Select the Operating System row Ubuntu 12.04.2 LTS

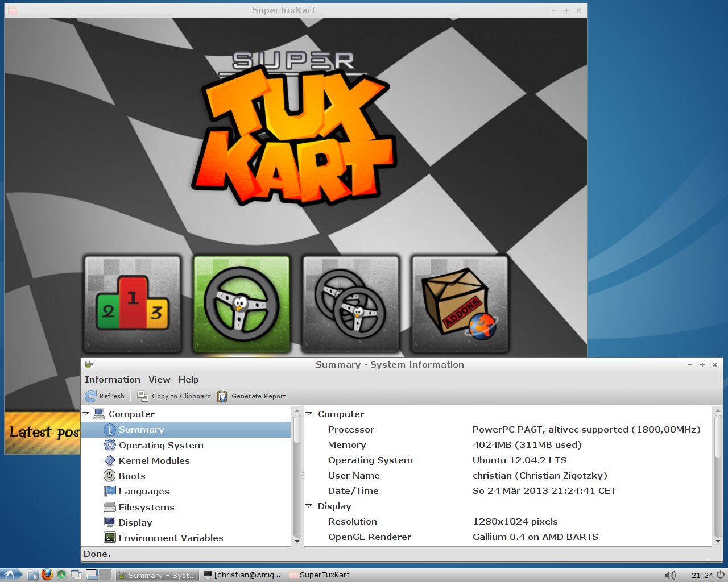tap(508, 460)
